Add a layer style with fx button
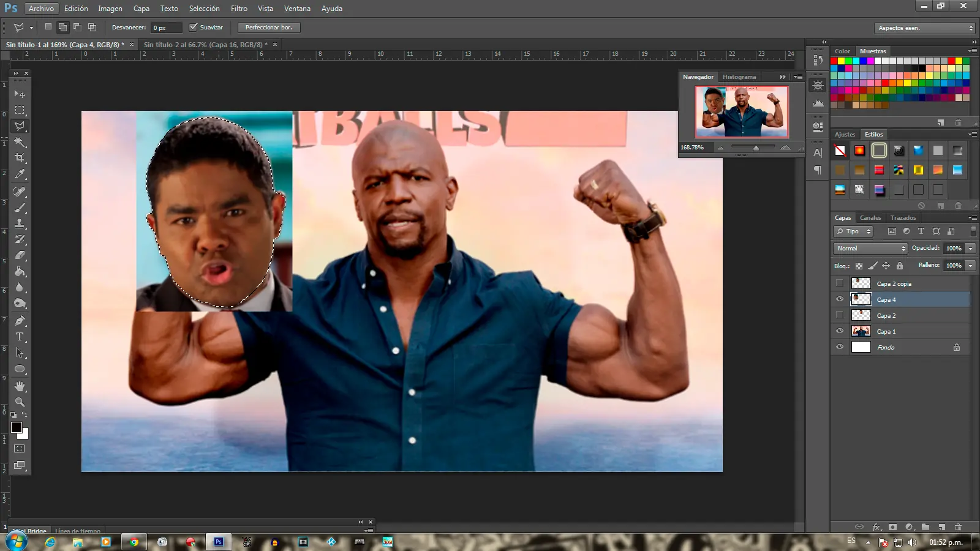This screenshot has height=551, width=980. (x=876, y=527)
